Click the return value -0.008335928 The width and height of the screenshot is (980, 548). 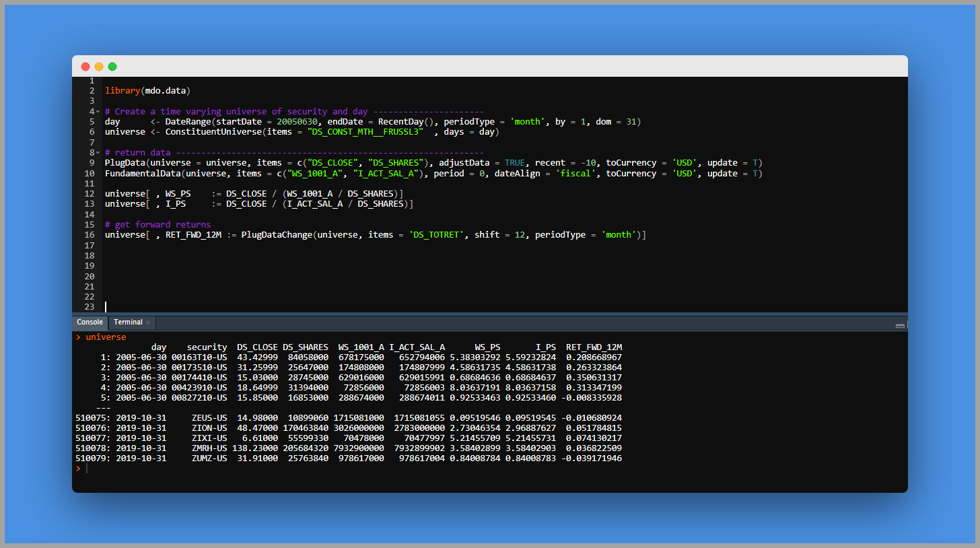[x=591, y=398]
